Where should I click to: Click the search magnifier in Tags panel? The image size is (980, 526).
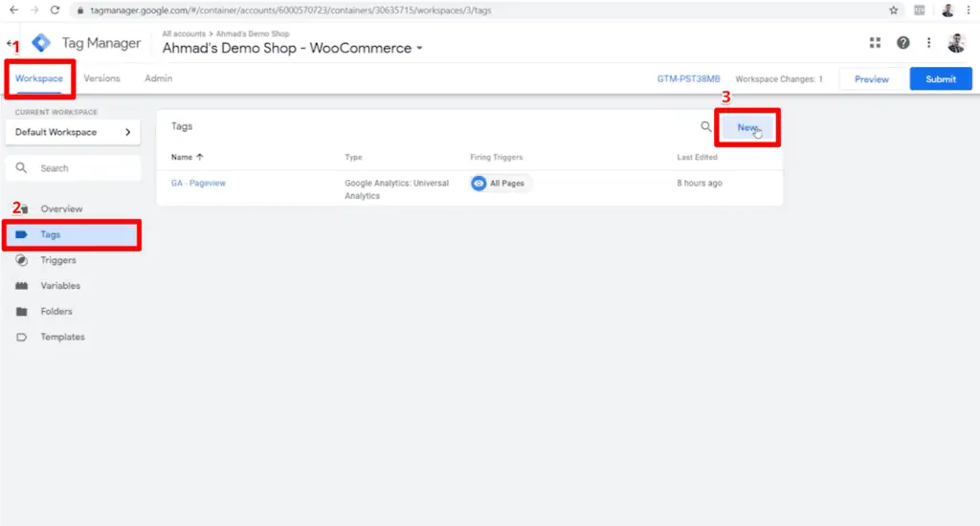click(x=705, y=127)
